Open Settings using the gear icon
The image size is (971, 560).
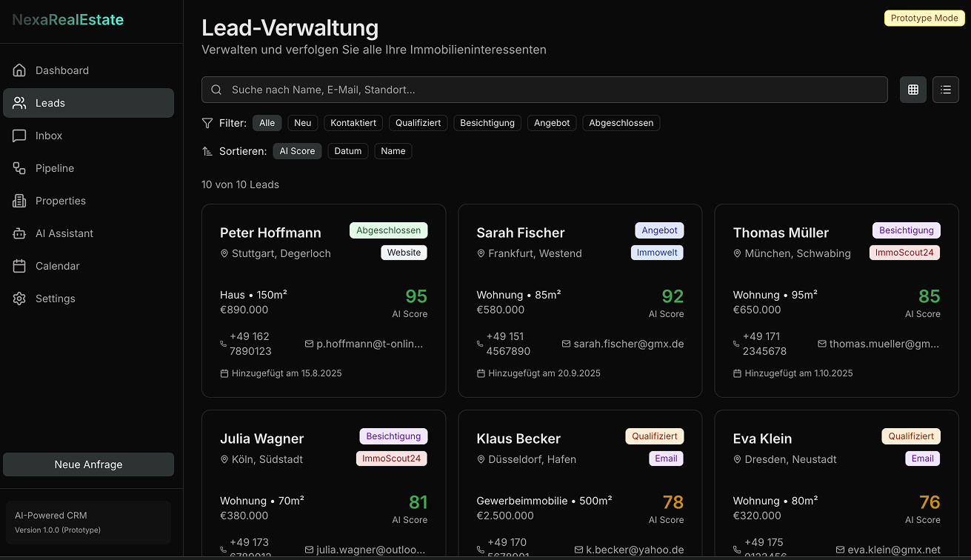pyautogui.click(x=18, y=299)
